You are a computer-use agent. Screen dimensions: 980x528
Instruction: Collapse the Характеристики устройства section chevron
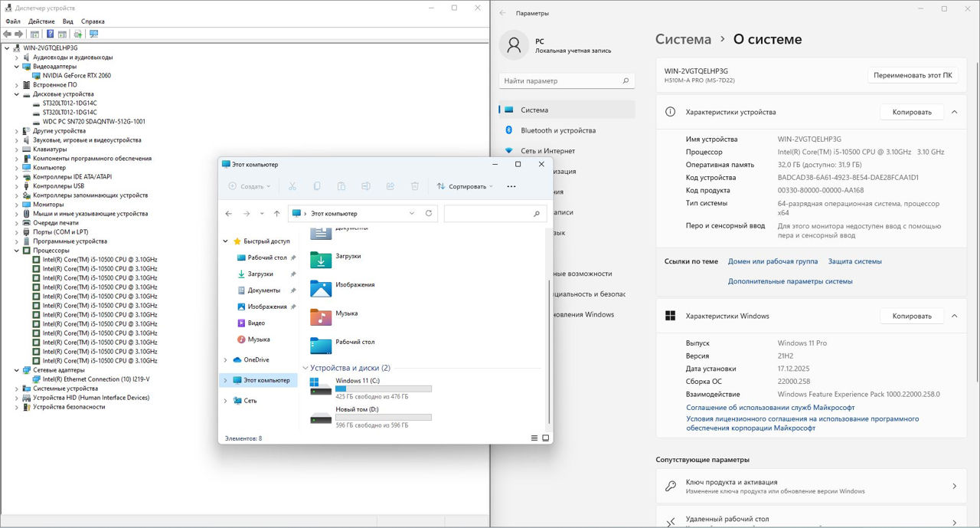tap(954, 112)
